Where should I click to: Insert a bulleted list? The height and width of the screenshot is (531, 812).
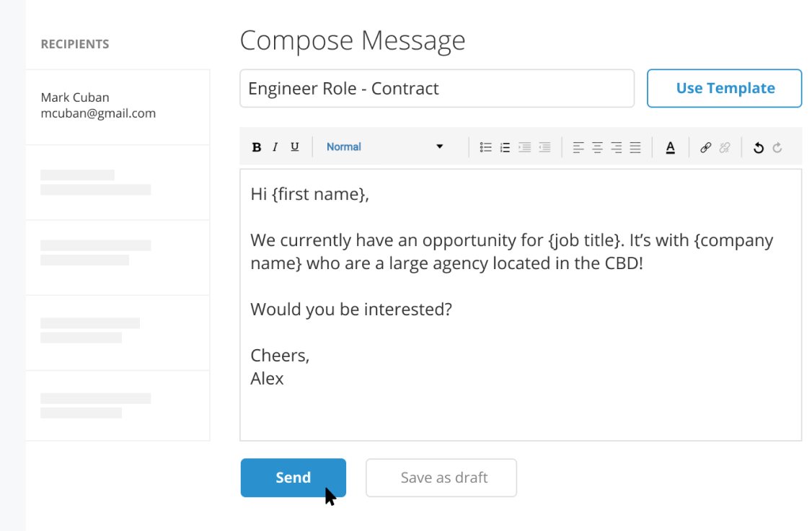tap(486, 147)
